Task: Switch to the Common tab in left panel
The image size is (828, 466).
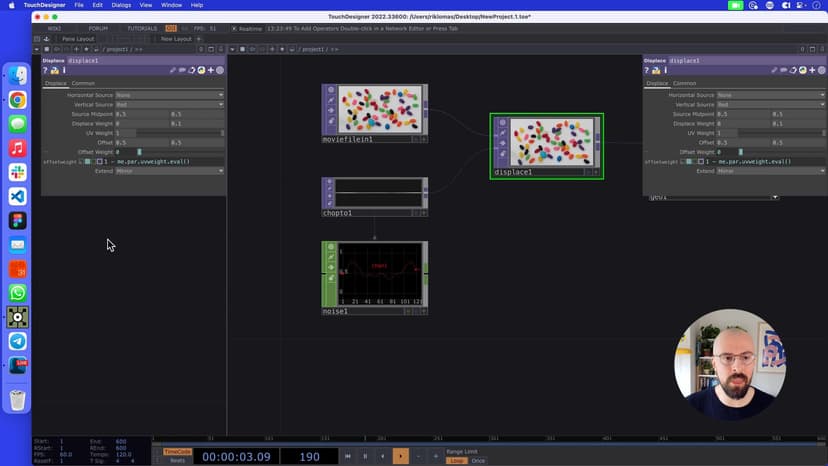Action: coord(83,83)
